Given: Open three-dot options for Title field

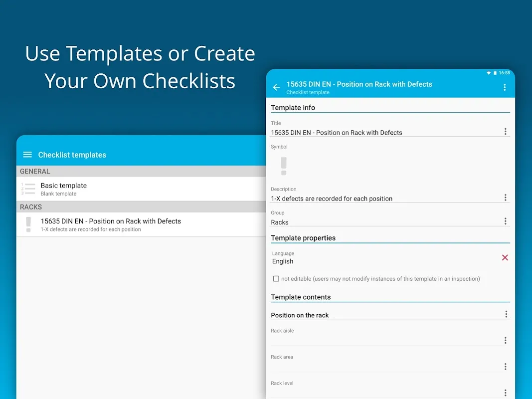Looking at the screenshot, I should [505, 132].
